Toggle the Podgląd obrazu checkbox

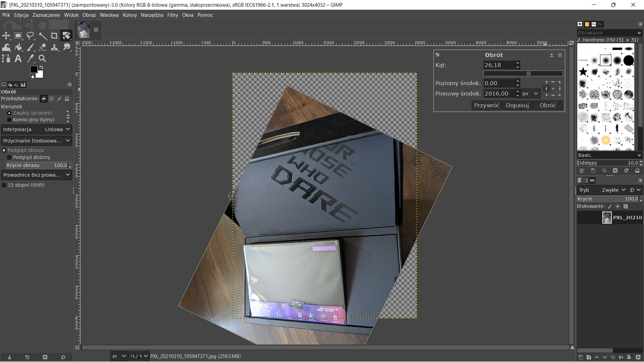coord(4,150)
